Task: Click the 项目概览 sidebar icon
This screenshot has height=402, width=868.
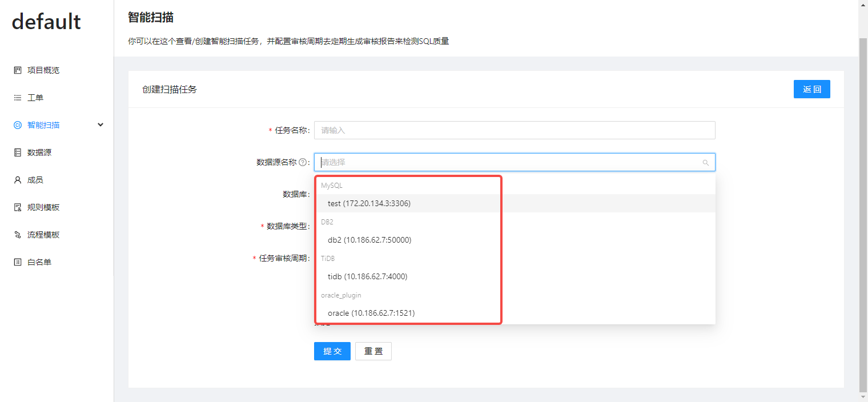Action: [x=18, y=70]
